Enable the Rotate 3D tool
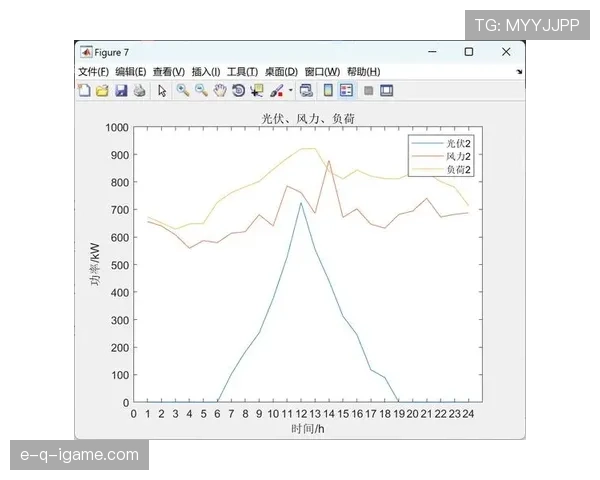 tap(238, 90)
